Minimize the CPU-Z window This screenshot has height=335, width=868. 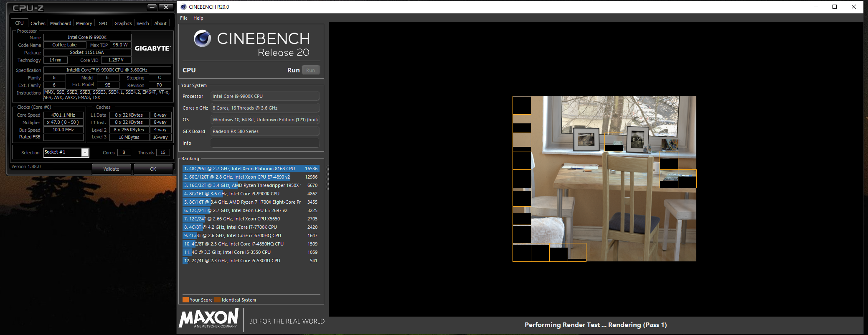click(x=152, y=7)
